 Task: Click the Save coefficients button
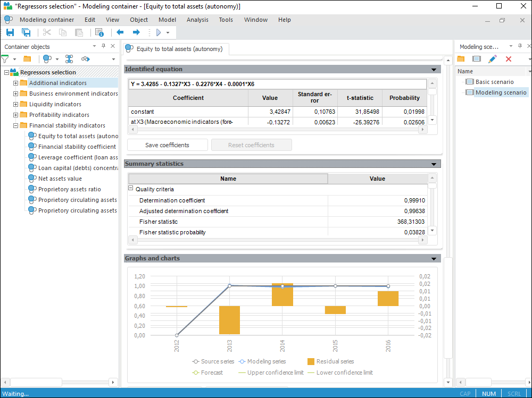click(167, 145)
